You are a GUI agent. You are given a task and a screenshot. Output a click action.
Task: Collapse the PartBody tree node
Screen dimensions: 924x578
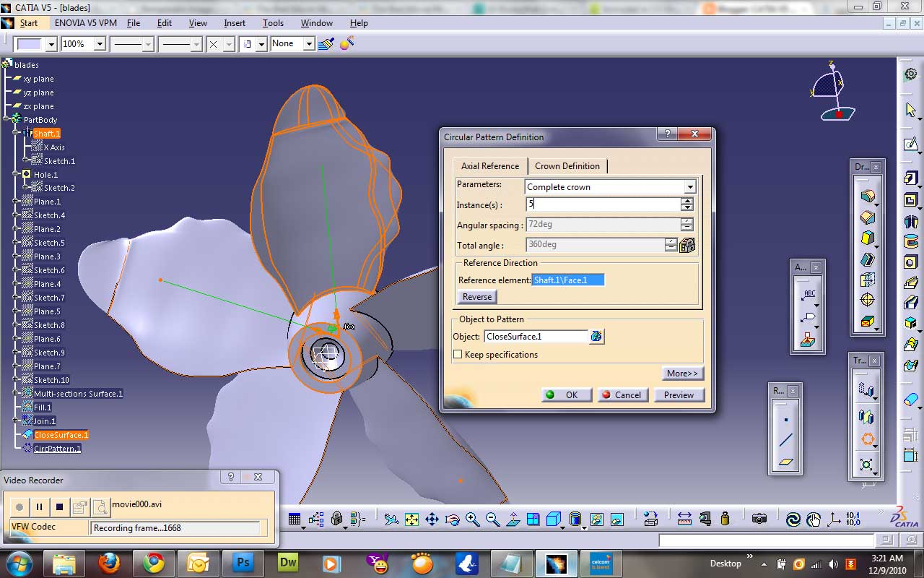click(x=6, y=119)
